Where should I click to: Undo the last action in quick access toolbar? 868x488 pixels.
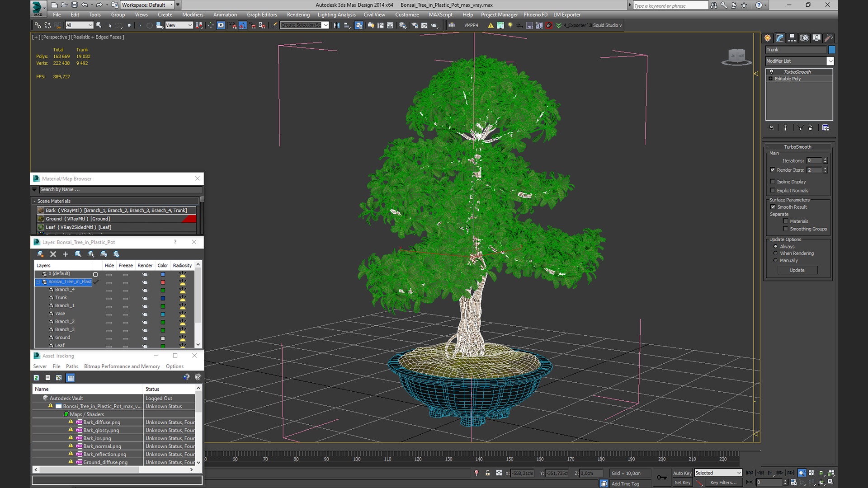click(x=85, y=5)
